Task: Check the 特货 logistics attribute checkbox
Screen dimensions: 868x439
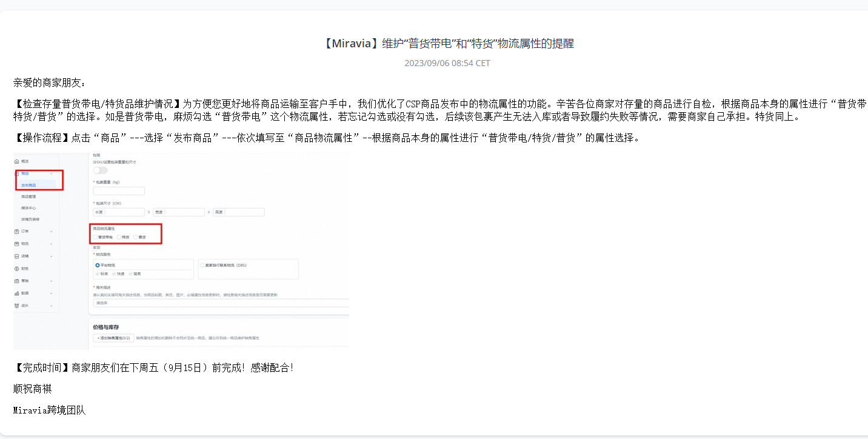Action: 119,237
